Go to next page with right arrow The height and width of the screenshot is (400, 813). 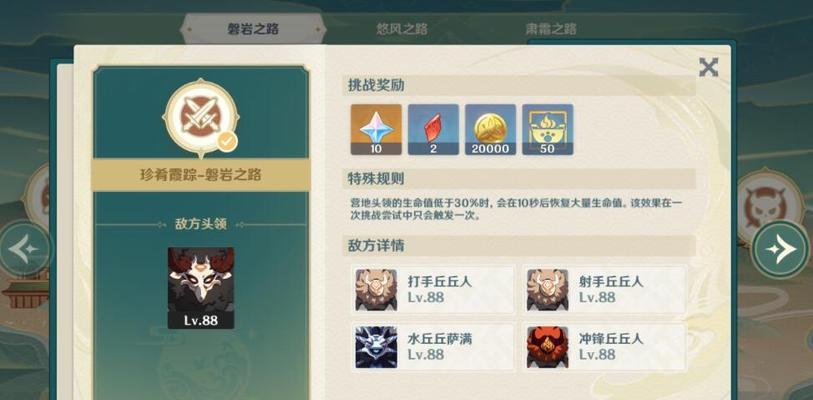[x=781, y=249]
